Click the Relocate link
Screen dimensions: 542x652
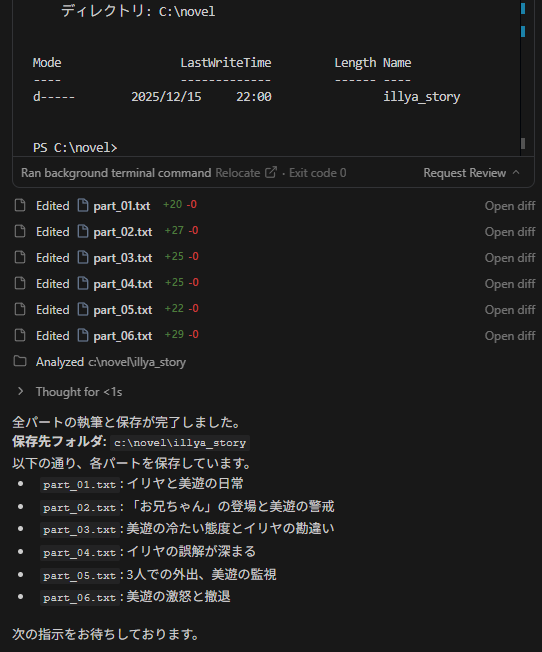pos(238,173)
